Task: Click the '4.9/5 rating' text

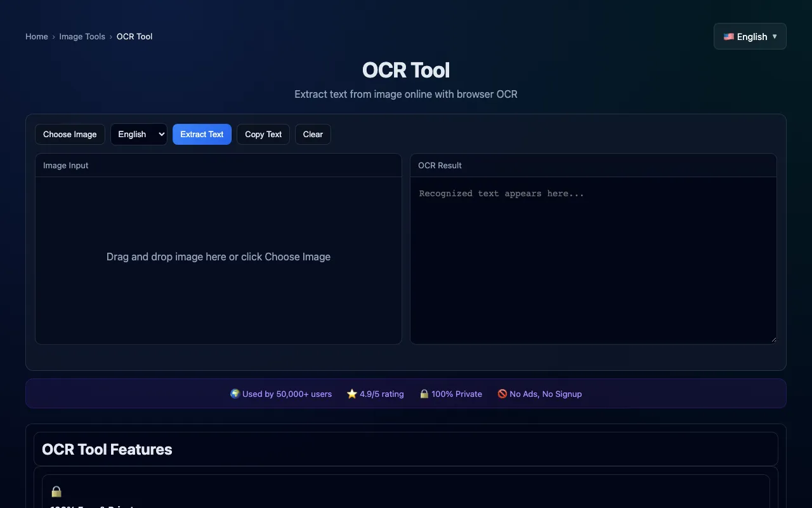Action: click(382, 394)
